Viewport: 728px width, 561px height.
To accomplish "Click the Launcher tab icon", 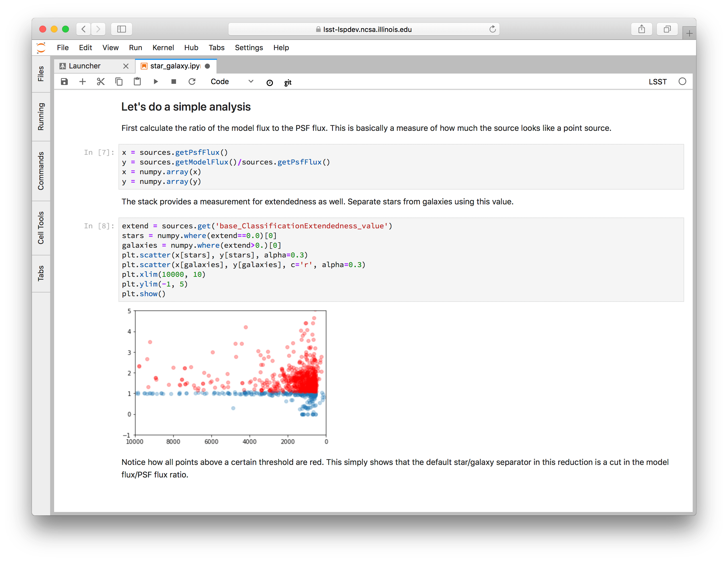I will click(x=62, y=66).
